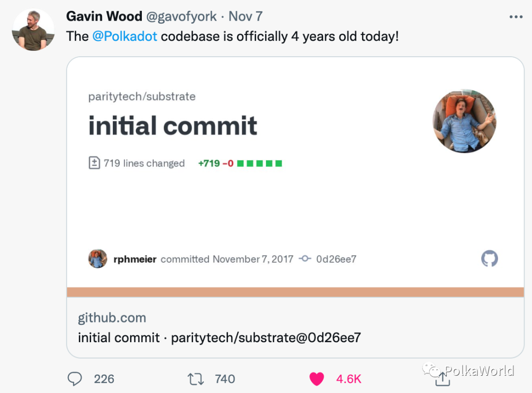Image resolution: width=532 pixels, height=393 pixels.
Task: Click the Nov 7 tweet timestamp
Action: pos(247,16)
